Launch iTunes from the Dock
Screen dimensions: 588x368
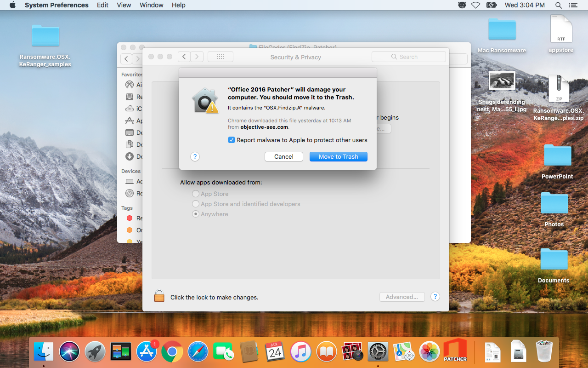click(x=301, y=352)
